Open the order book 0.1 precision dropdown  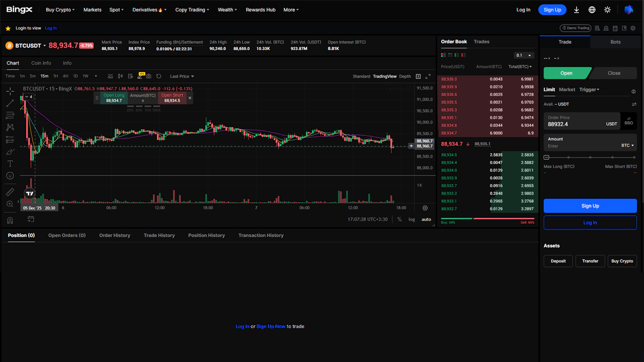coord(523,55)
